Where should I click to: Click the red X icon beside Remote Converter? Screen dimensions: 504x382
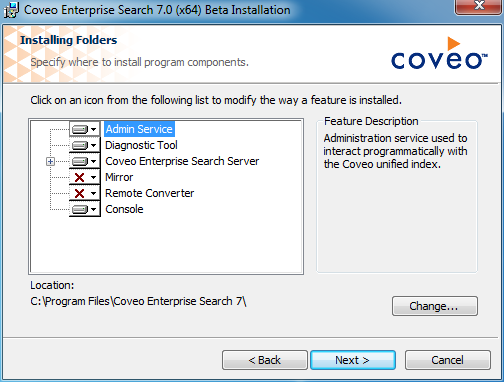point(80,193)
